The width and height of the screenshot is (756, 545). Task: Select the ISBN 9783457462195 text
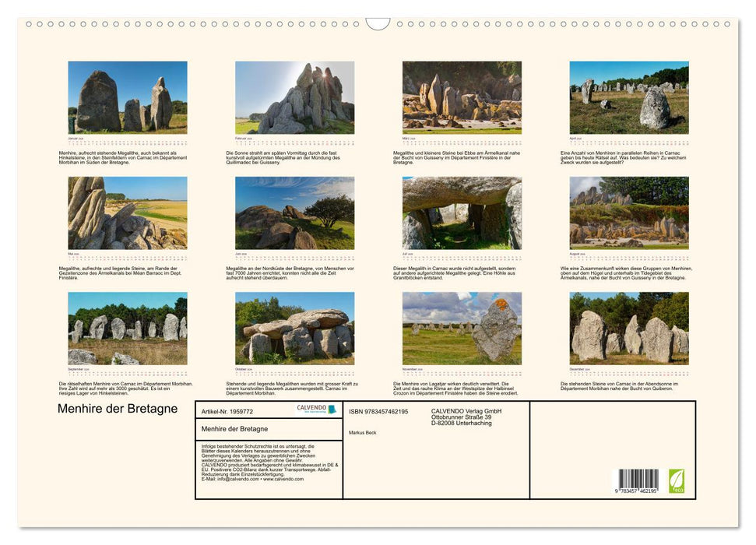click(378, 411)
